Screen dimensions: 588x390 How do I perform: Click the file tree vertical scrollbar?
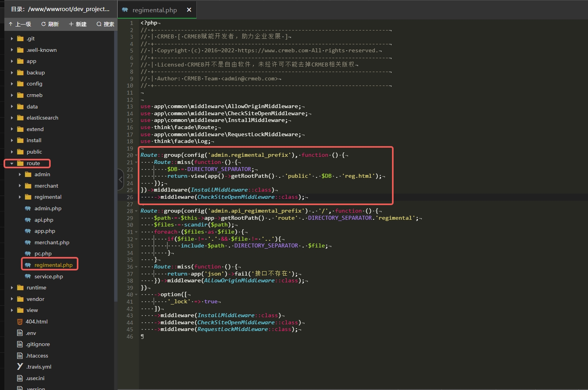116,166
